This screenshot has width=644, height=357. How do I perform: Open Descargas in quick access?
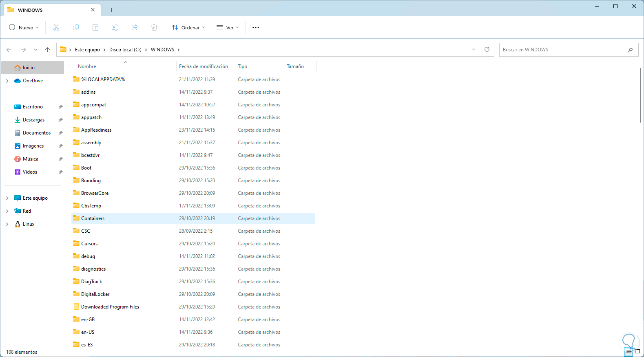[x=33, y=120]
